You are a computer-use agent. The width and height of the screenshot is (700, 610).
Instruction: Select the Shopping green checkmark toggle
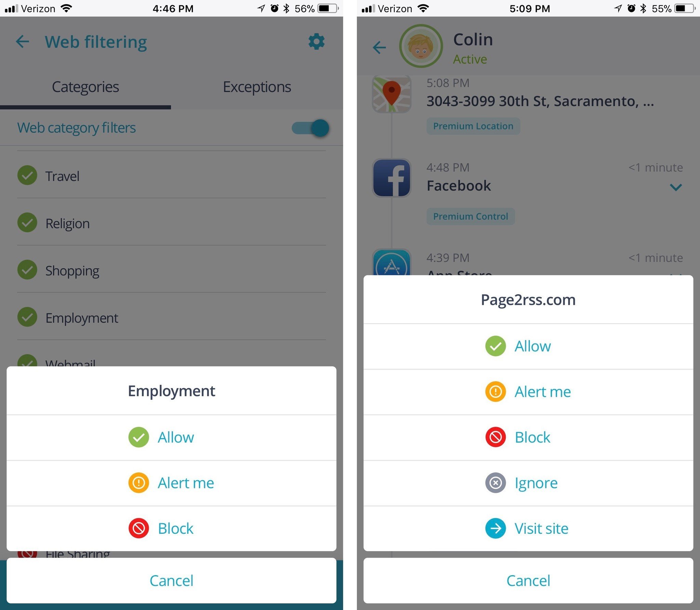[29, 270]
